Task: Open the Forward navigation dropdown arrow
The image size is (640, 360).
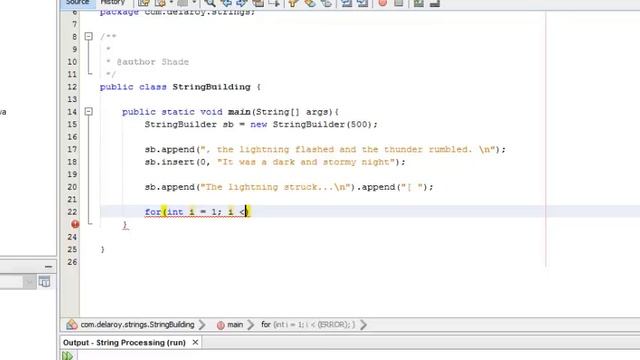Action: (194, 3)
